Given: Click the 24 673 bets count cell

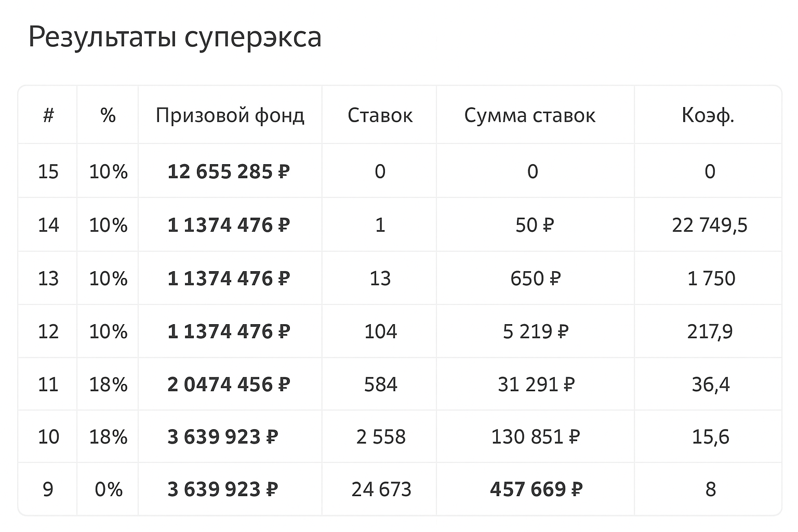Looking at the screenshot, I should pyautogui.click(x=381, y=489).
